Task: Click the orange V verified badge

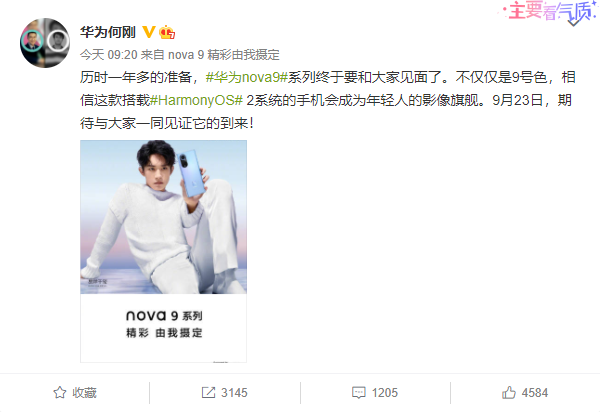Action: pyautogui.click(x=148, y=32)
